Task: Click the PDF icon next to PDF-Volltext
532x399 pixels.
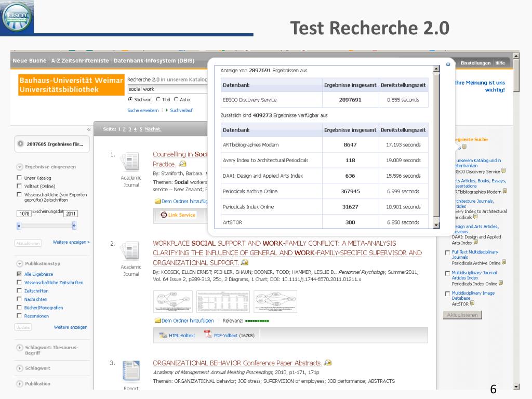Action: coord(208,335)
